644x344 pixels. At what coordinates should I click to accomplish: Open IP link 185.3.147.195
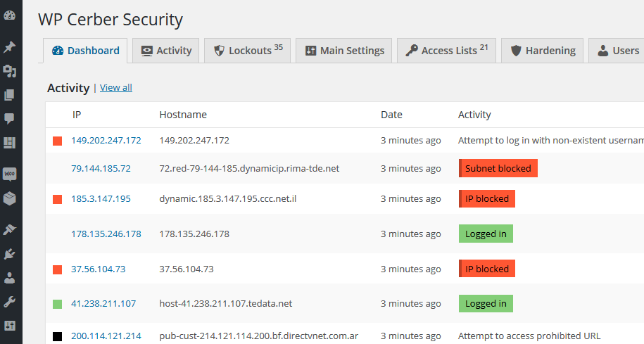101,198
